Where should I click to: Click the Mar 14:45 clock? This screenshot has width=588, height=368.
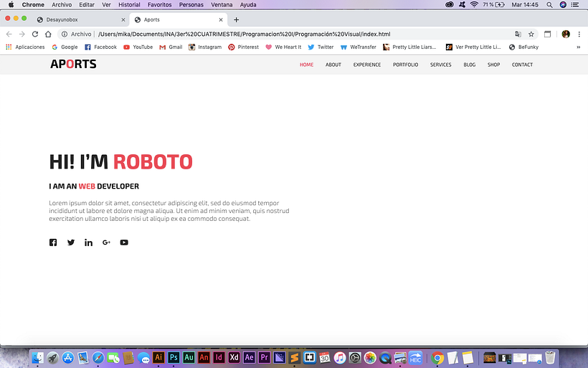click(x=525, y=5)
